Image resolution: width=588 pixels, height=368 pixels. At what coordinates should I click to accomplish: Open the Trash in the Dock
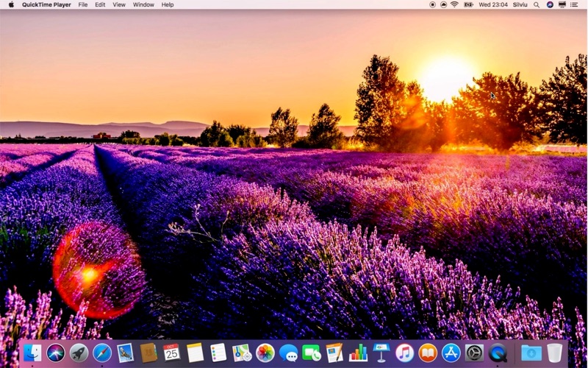coord(554,353)
